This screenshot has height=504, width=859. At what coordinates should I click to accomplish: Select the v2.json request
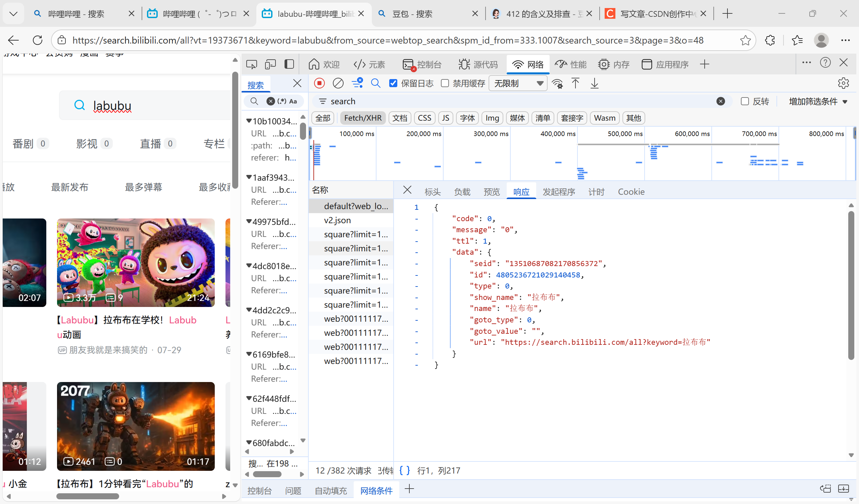337,220
